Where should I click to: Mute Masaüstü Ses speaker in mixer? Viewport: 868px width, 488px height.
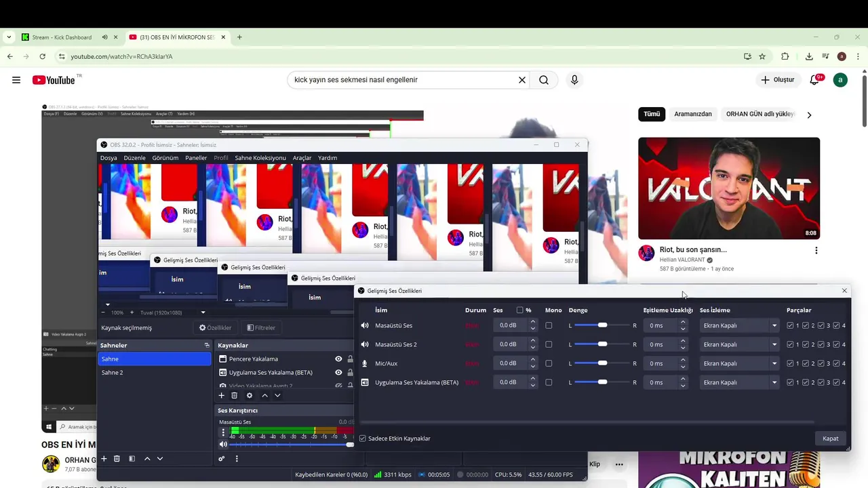223,445
